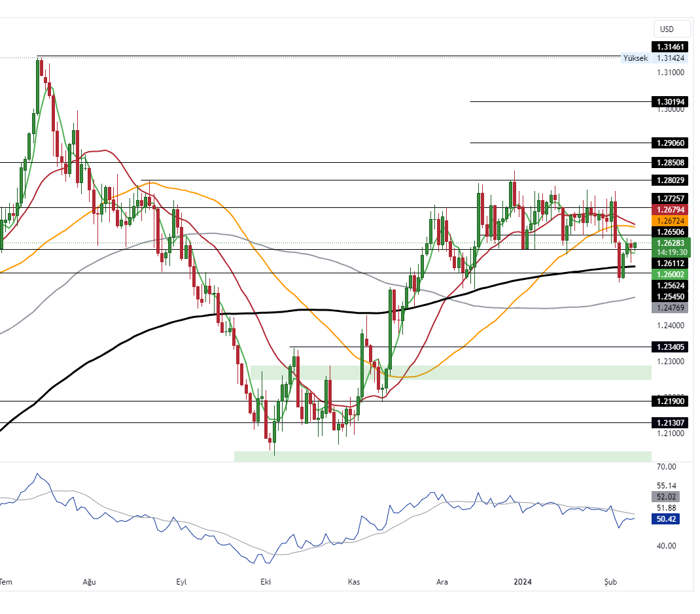
Task: Click the Şub month on time axis
Action: coord(610,581)
